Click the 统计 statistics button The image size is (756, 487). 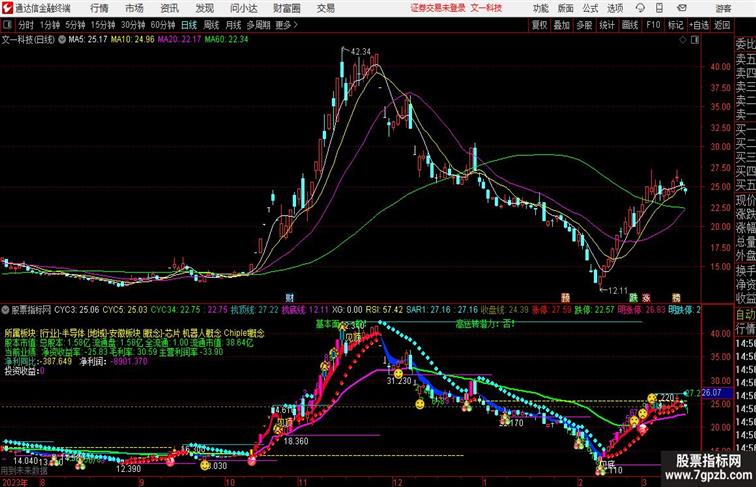tap(607, 25)
